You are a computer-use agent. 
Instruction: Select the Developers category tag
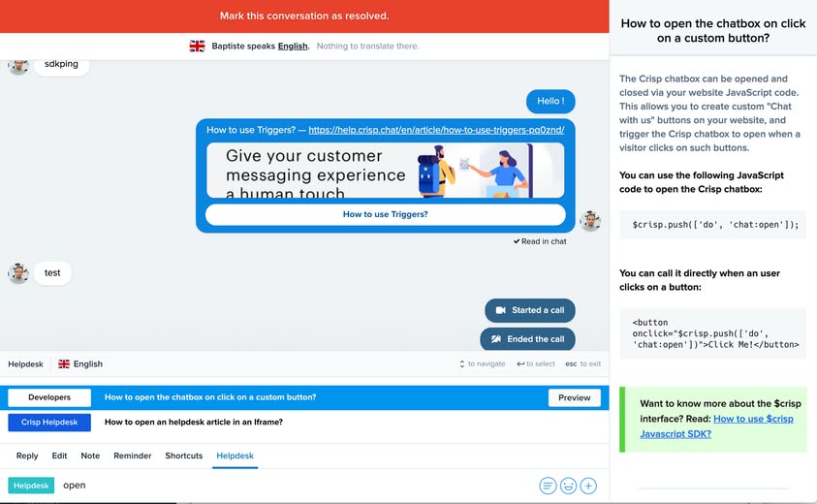49,397
